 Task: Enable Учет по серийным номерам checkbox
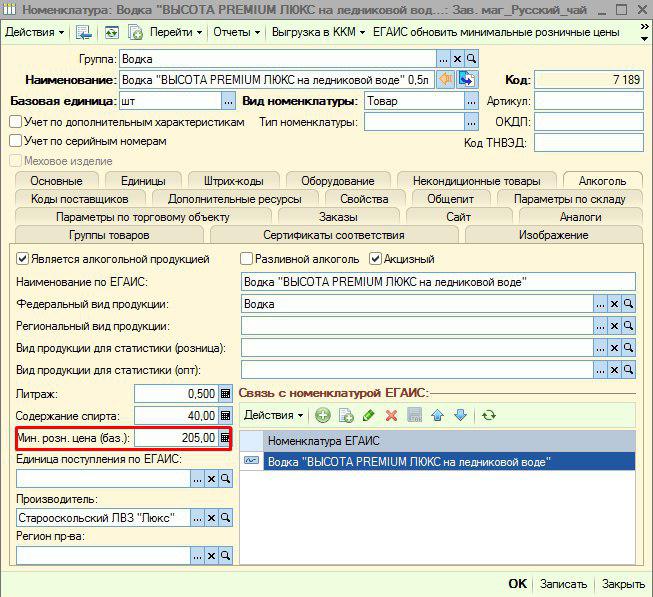(15, 141)
